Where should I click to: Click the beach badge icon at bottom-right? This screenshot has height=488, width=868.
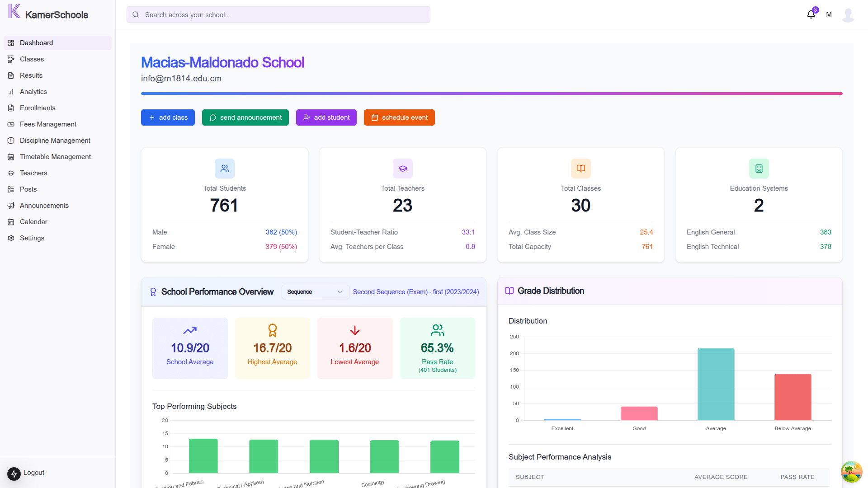(x=851, y=472)
